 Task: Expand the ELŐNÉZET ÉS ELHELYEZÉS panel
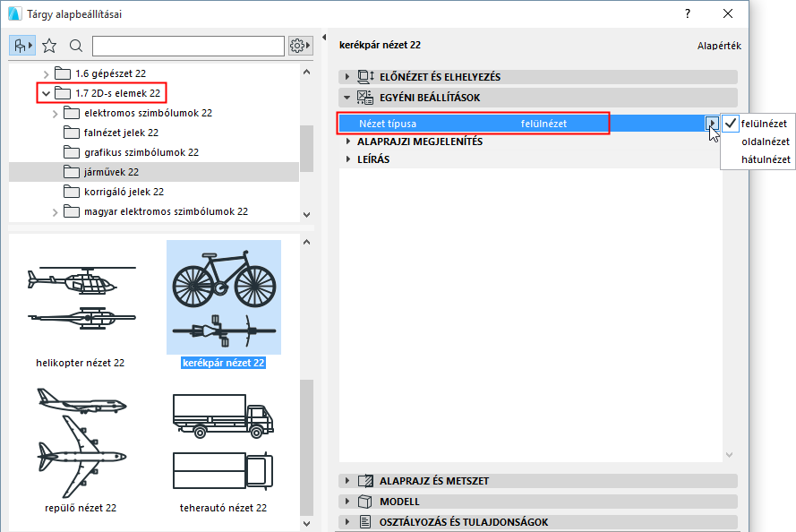[347, 77]
